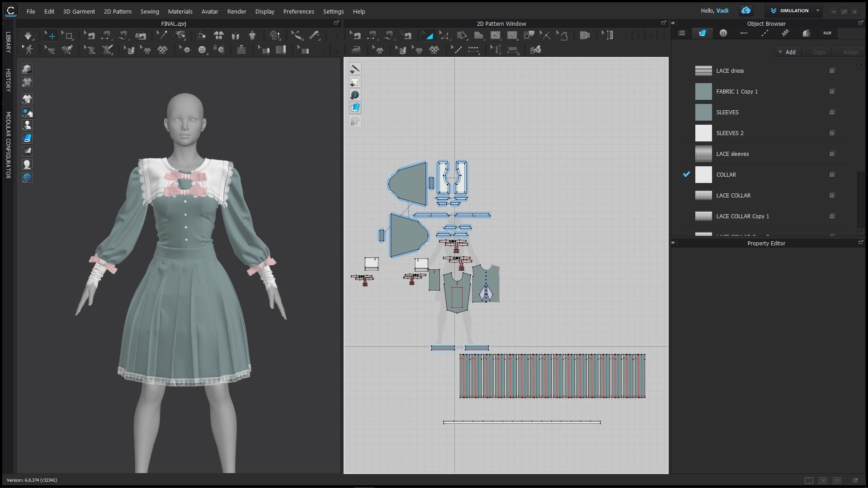
Task: Click the CLO application logo
Action: [10, 10]
